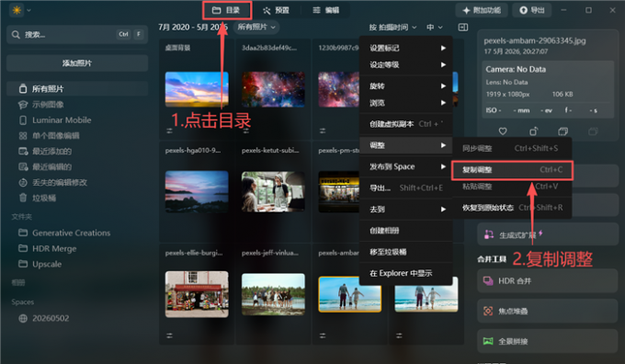The width and height of the screenshot is (625, 364).
Task: Select the 桌面背景 sunset thumbnail
Action: [x=197, y=89]
